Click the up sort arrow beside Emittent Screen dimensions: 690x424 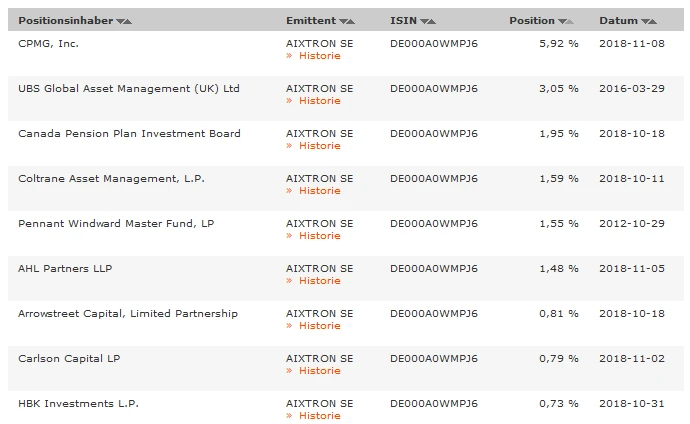351,21
